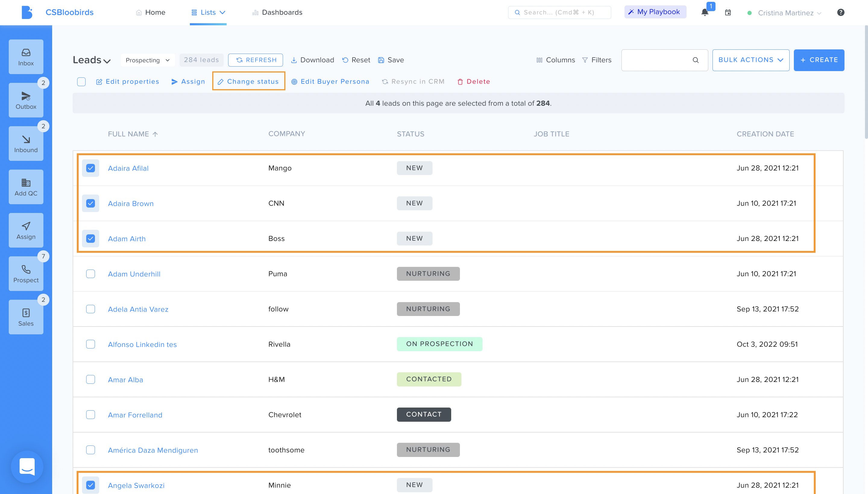Click the ON PROSPECTION status badge
The height and width of the screenshot is (494, 868).
point(439,344)
